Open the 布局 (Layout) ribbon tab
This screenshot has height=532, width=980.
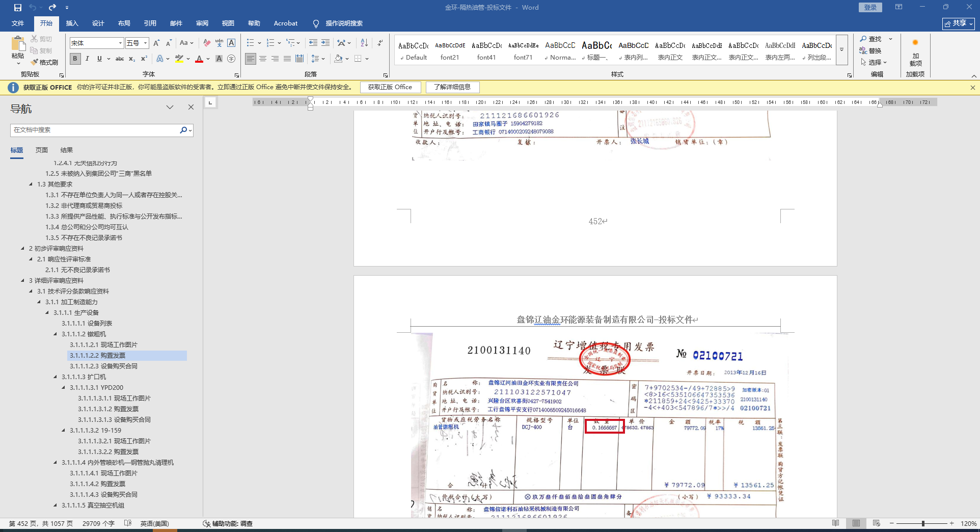(x=124, y=23)
